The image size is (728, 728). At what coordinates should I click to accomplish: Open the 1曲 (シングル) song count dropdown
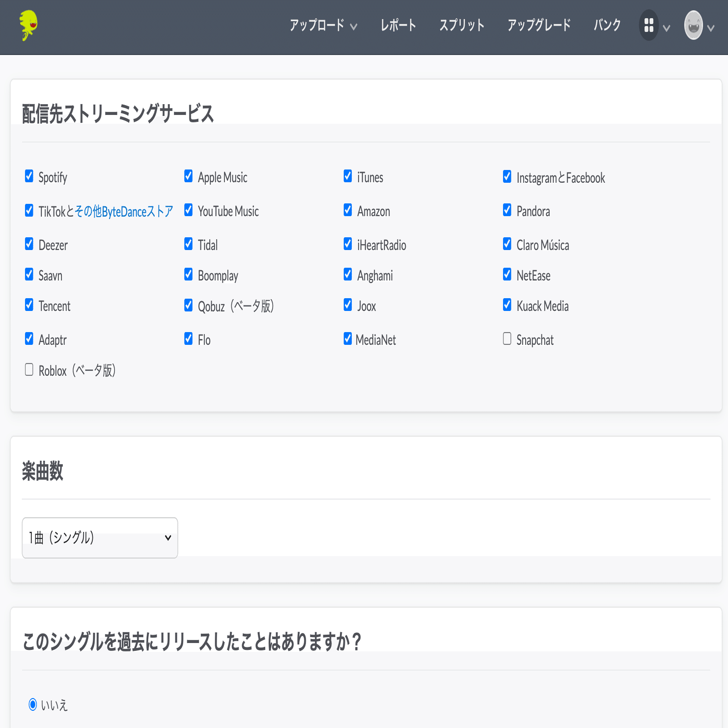[x=100, y=537]
